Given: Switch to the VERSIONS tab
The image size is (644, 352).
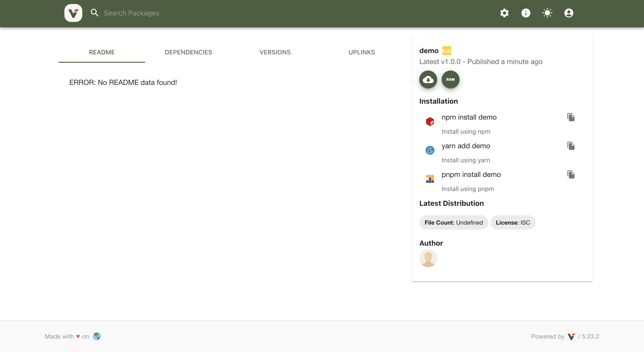Looking at the screenshot, I should pyautogui.click(x=275, y=52).
